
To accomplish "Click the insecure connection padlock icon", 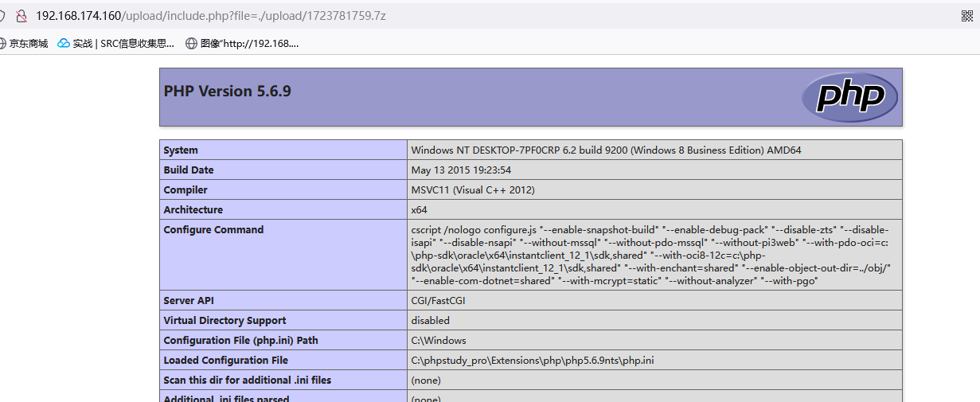I will point(21,16).
